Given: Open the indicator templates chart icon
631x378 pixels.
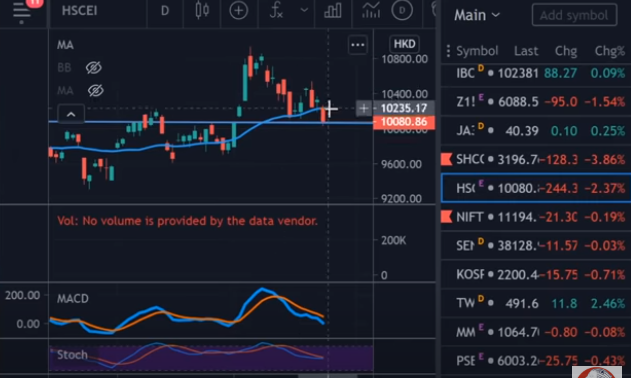Looking at the screenshot, I should (x=371, y=10).
